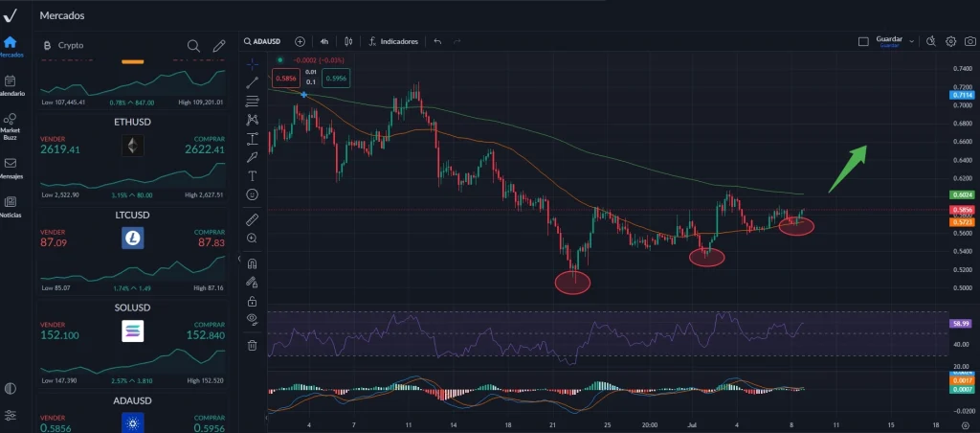Screen dimensions: 980x433
Task: Select the price range measurement tool
Action: [x=253, y=138]
